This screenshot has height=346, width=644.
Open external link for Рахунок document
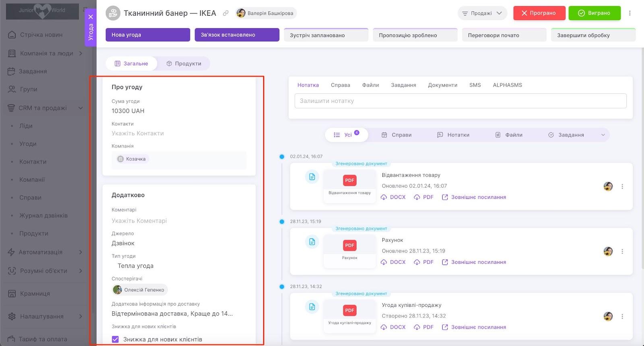[474, 262]
